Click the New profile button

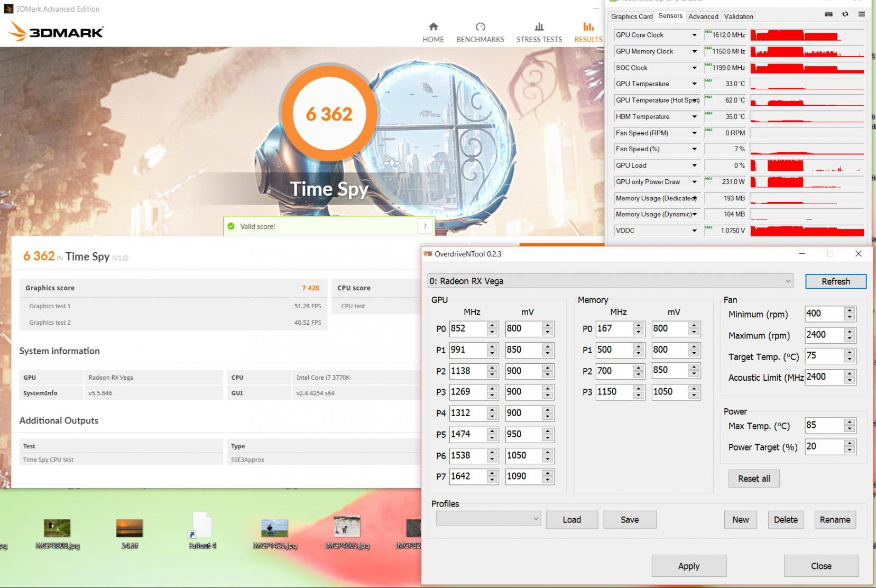[740, 520]
